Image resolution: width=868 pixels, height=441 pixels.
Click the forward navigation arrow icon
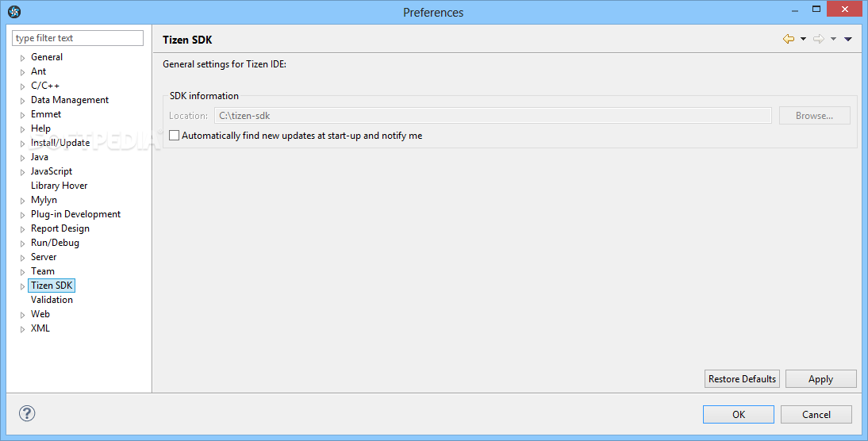click(819, 39)
